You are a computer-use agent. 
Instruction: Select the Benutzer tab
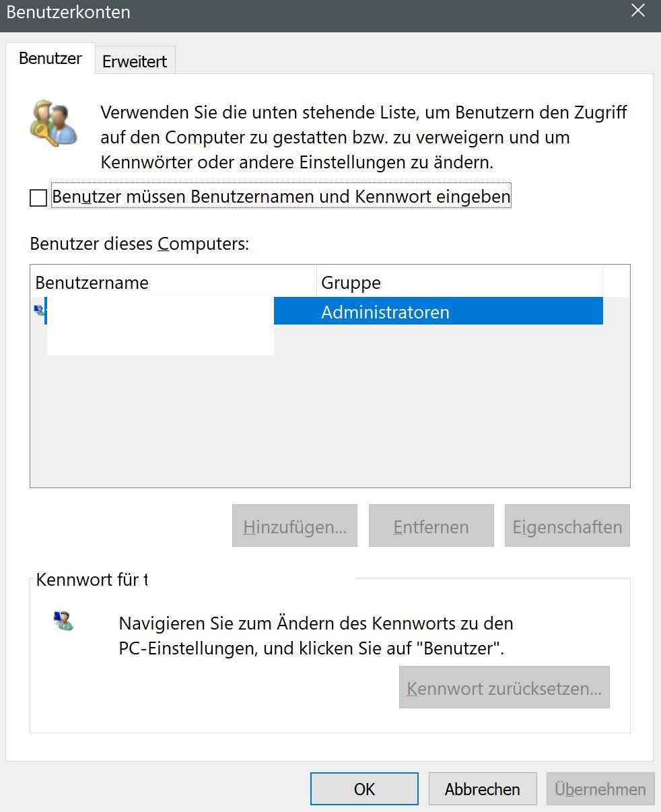pyautogui.click(x=50, y=59)
